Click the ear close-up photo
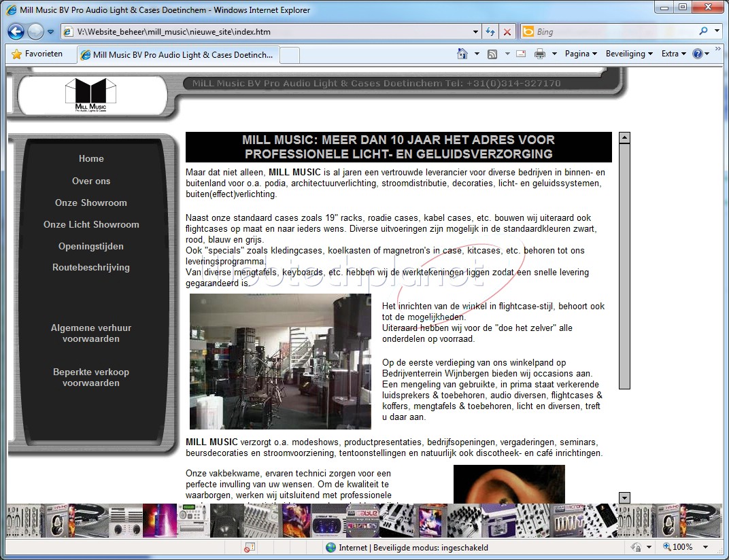 [509, 485]
